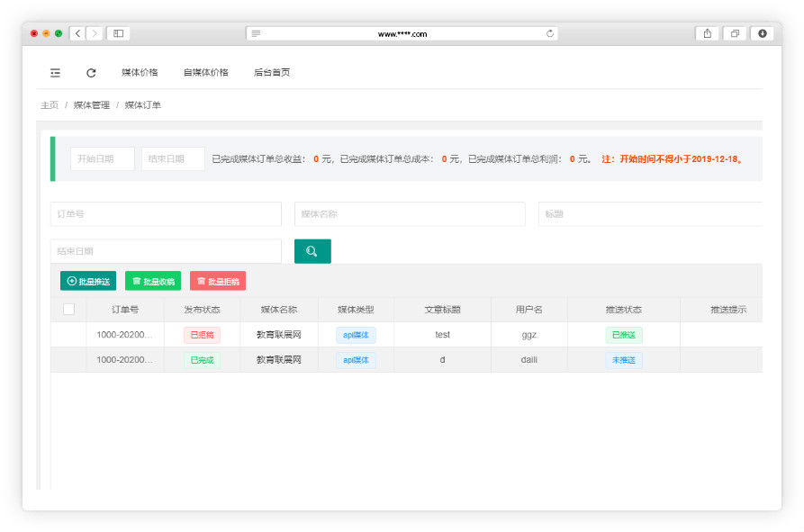The width and height of the screenshot is (804, 532).
Task: Click the red 批量拒稿 button
Action: 218,281
